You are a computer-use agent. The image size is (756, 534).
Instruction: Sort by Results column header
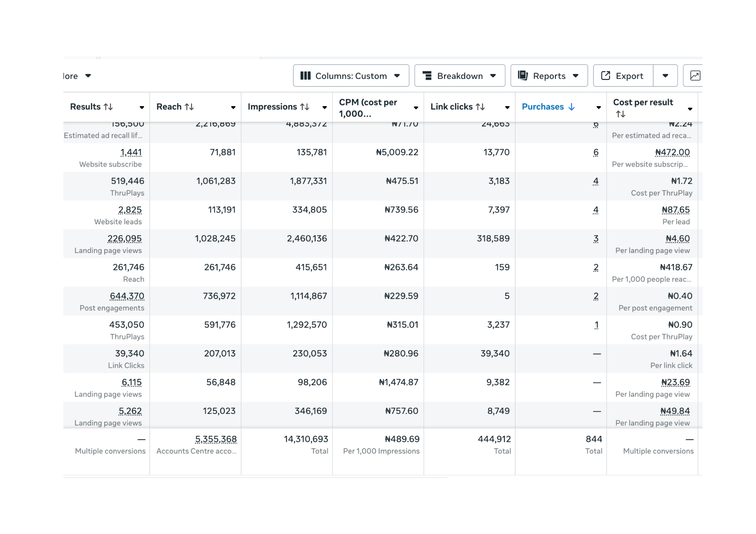pos(91,107)
